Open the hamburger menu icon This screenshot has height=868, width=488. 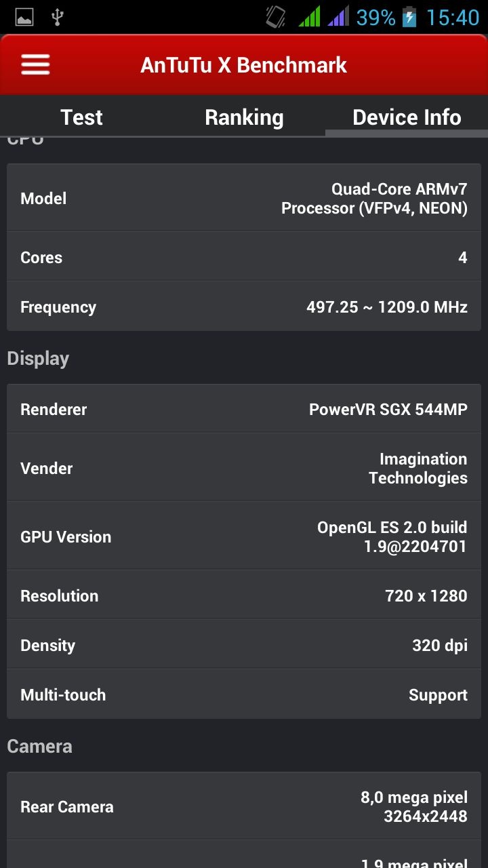pos(35,65)
